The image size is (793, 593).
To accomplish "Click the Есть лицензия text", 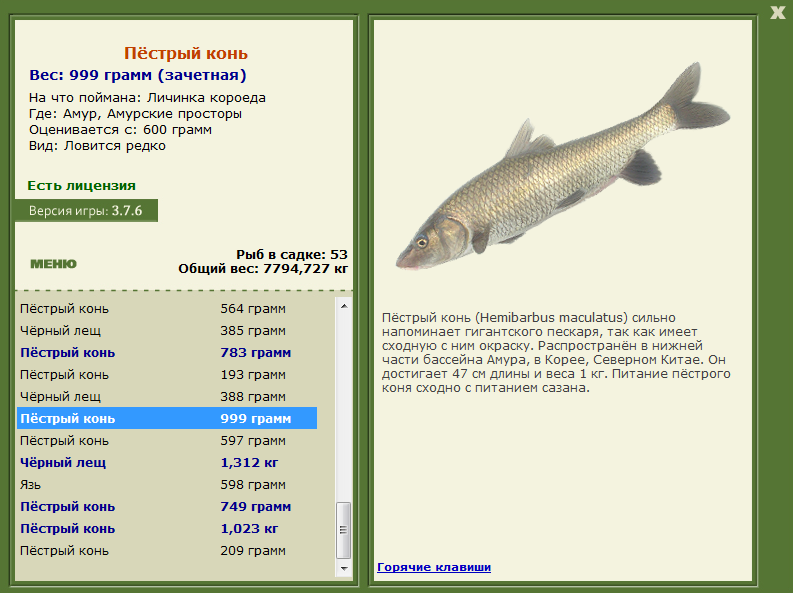I will tap(81, 186).
